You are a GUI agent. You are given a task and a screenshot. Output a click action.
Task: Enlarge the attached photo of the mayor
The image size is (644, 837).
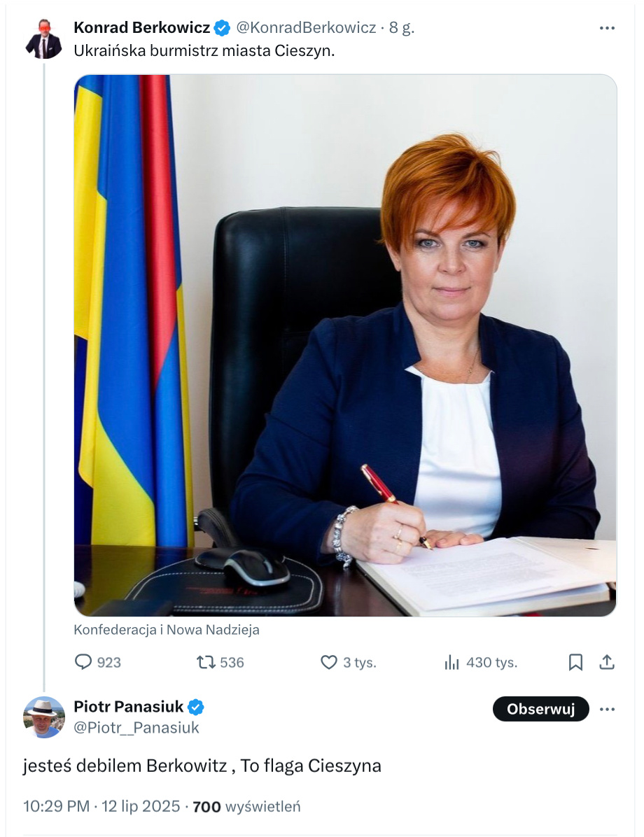point(346,346)
